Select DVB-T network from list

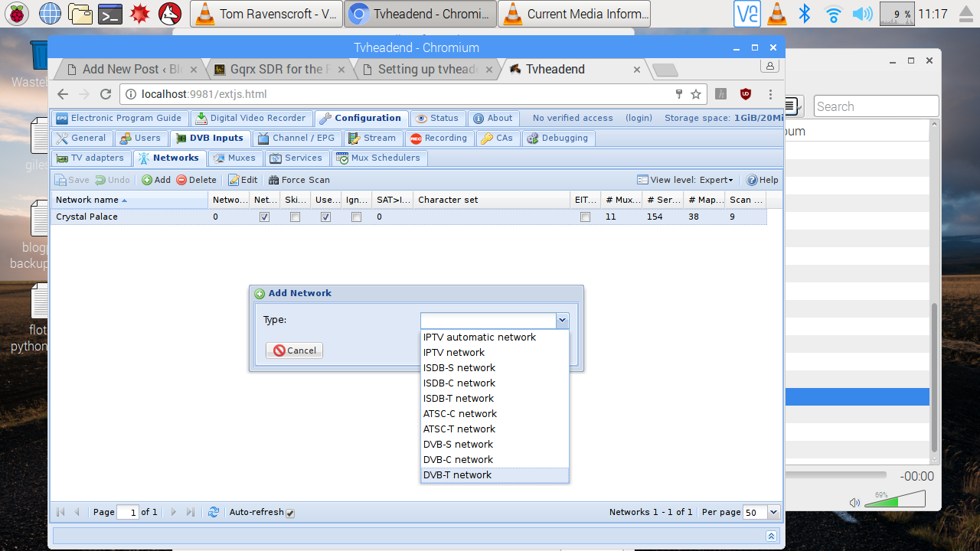coord(457,475)
